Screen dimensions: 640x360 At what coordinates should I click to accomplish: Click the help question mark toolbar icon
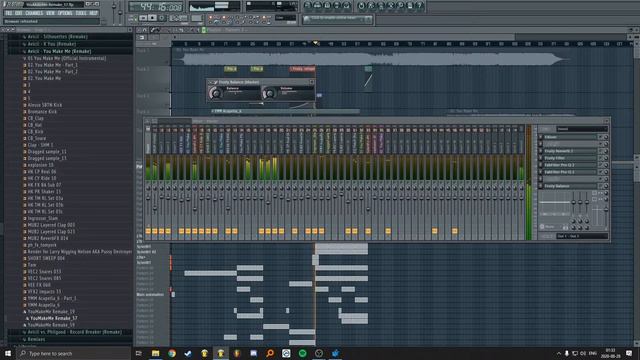coord(419,6)
